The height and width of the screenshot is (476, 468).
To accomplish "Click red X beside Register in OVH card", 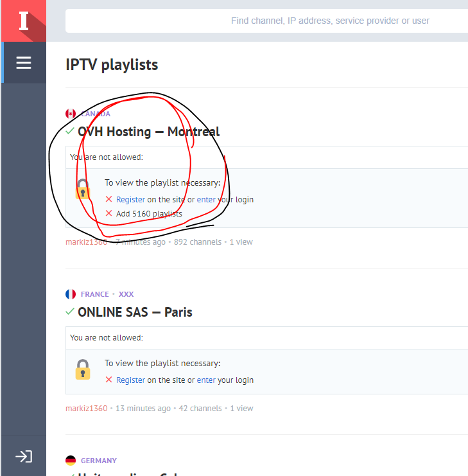I will coord(108,199).
